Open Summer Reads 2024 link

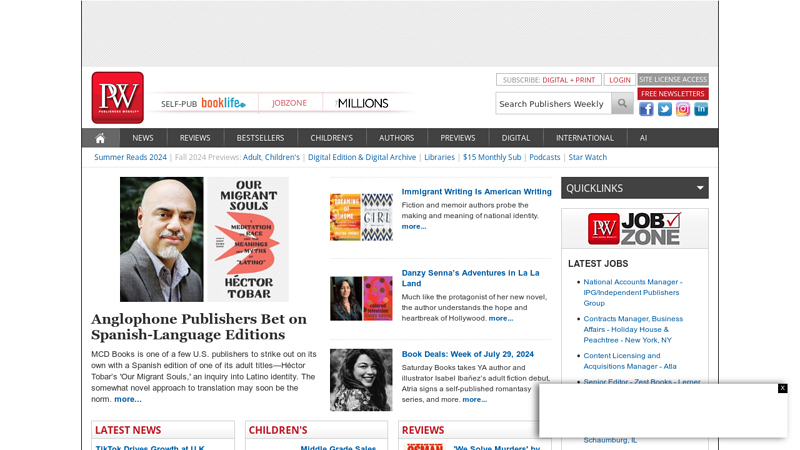130,157
